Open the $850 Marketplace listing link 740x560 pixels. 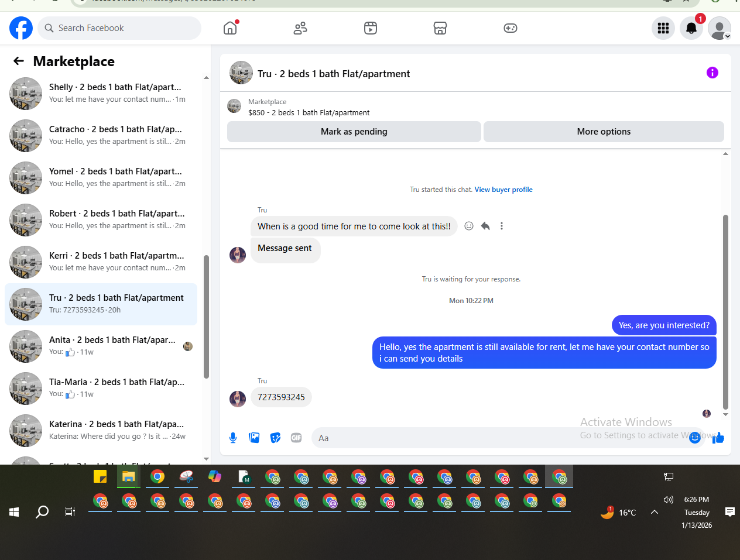coord(309,112)
